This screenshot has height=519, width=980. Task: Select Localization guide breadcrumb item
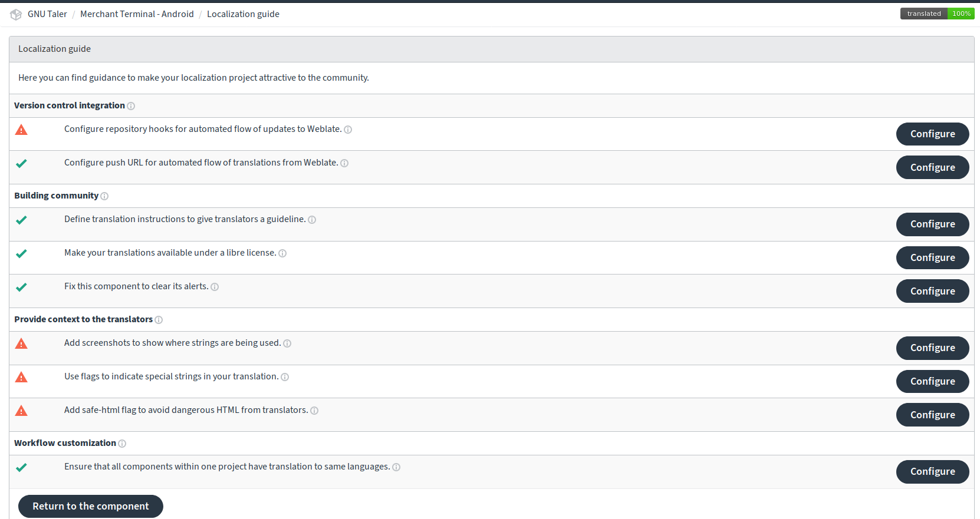point(243,14)
